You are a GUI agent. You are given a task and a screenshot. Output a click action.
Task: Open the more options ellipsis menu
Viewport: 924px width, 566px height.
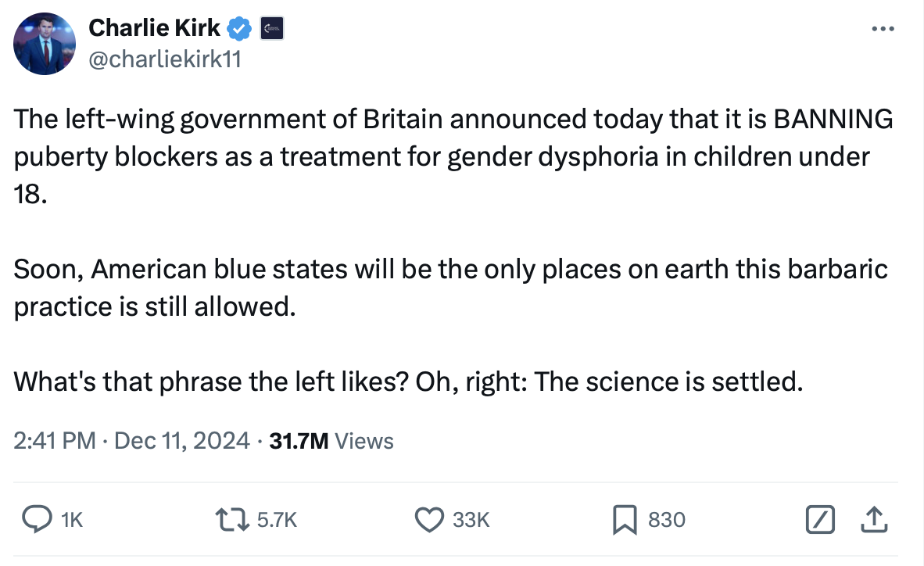883,29
